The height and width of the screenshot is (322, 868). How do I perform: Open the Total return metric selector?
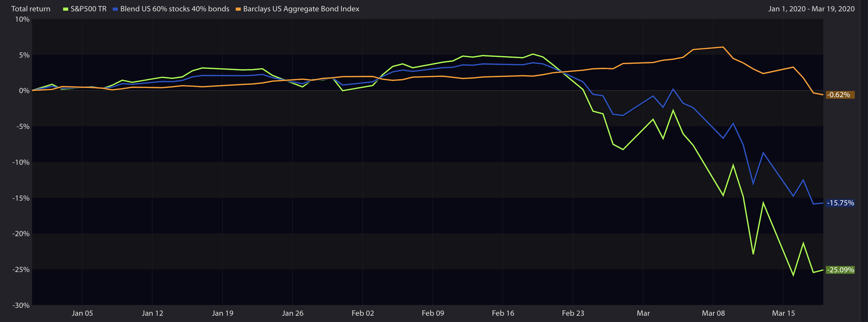pyautogui.click(x=31, y=9)
